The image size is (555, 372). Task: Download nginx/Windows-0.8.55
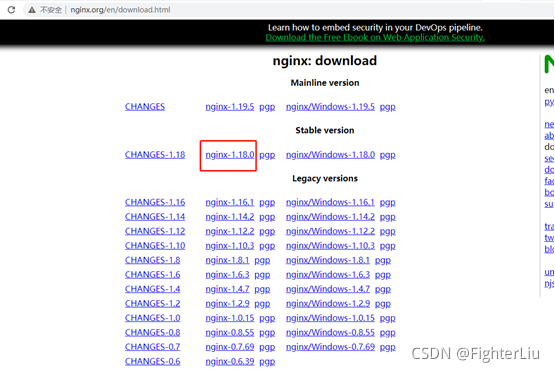pyautogui.click(x=330, y=333)
